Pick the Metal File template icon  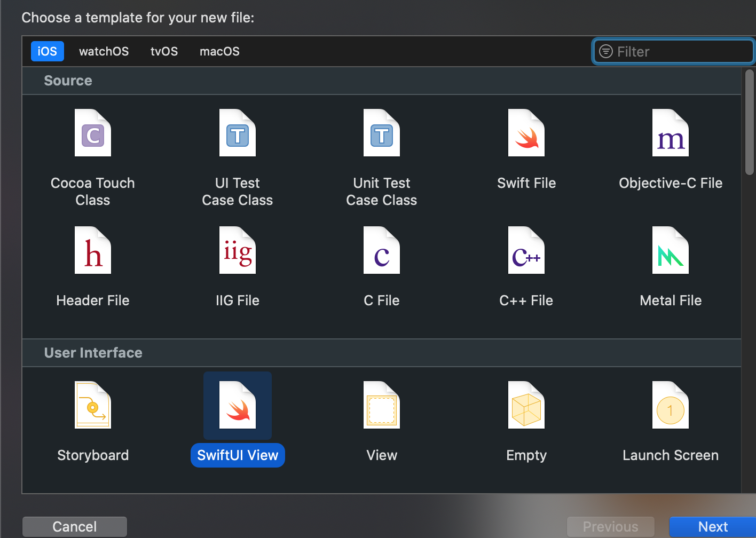pos(671,250)
